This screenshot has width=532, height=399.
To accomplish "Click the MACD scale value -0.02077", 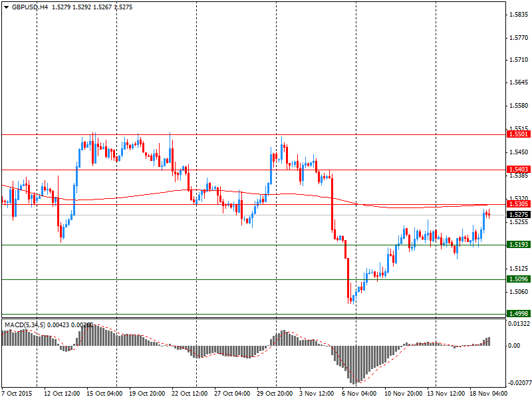I will [x=519, y=383].
